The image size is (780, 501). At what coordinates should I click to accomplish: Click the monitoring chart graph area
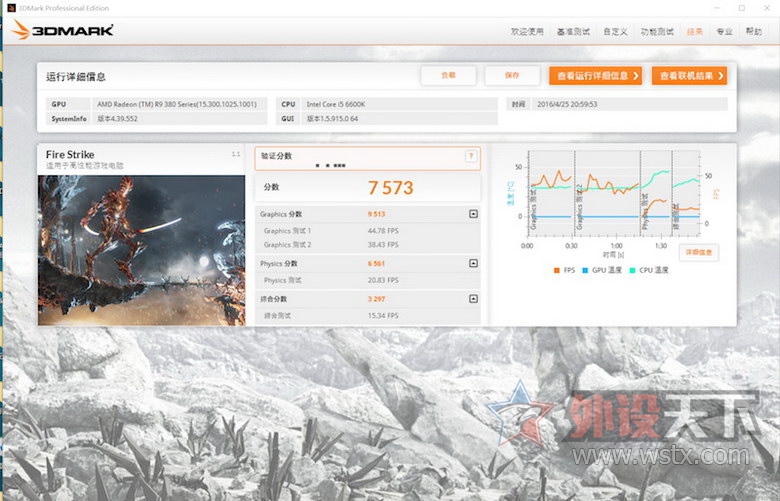pos(614,193)
